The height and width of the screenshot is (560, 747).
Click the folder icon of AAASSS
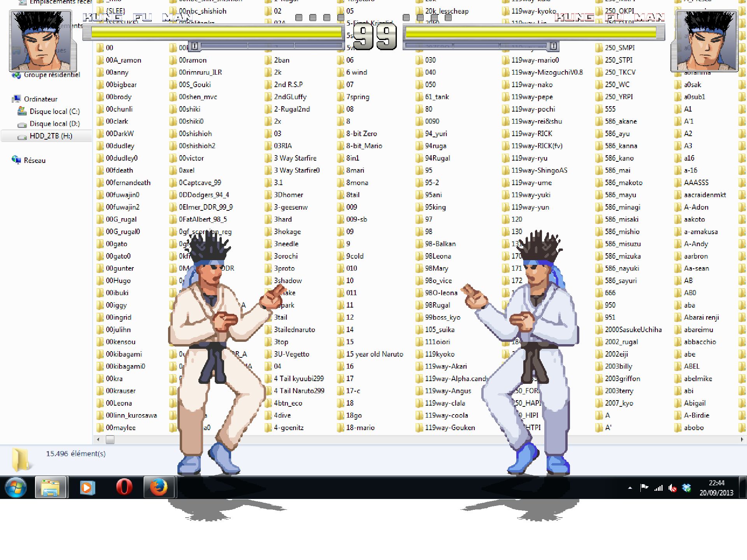(678, 183)
